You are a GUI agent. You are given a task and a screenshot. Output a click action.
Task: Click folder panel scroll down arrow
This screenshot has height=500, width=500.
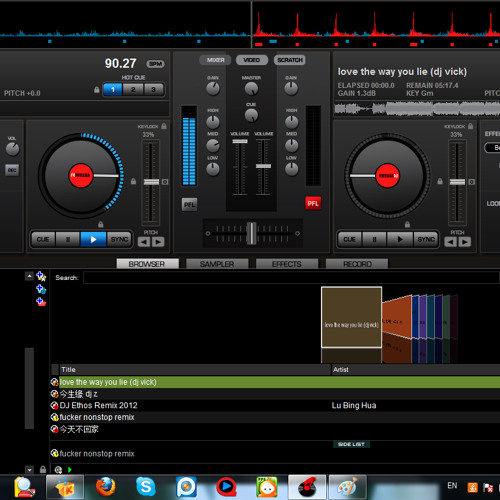29,470
